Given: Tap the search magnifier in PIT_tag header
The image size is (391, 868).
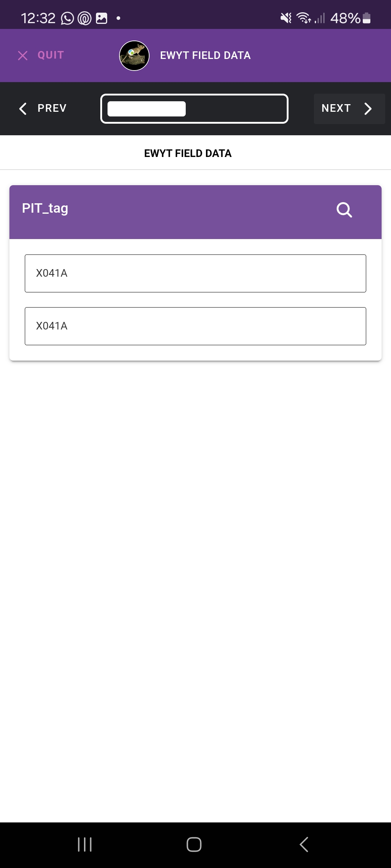Looking at the screenshot, I should tap(344, 210).
